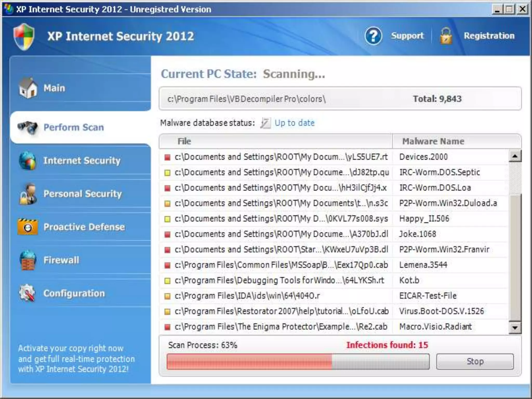The height and width of the screenshot is (399, 532).
Task: Click the Proactive Defense safe icon
Action: point(28,227)
